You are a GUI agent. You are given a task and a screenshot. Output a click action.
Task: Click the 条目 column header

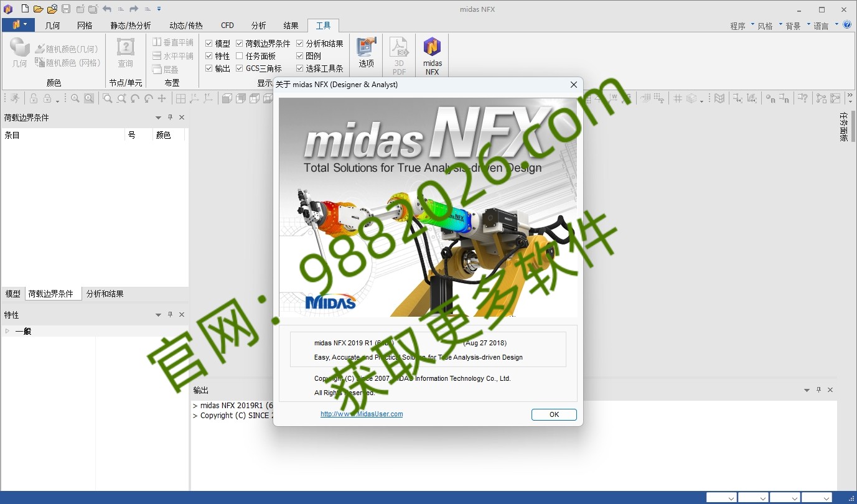[62, 135]
